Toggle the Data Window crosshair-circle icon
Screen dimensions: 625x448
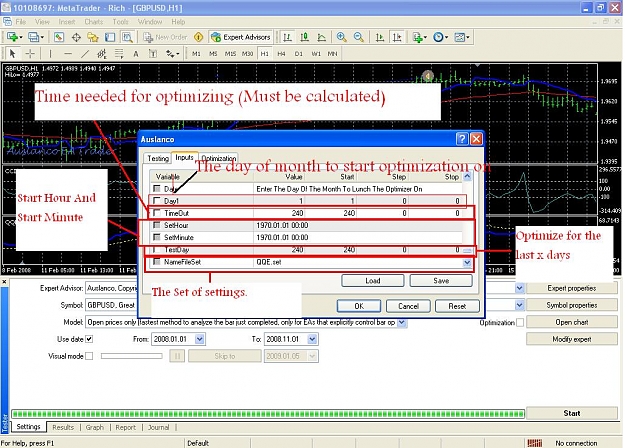76,37
